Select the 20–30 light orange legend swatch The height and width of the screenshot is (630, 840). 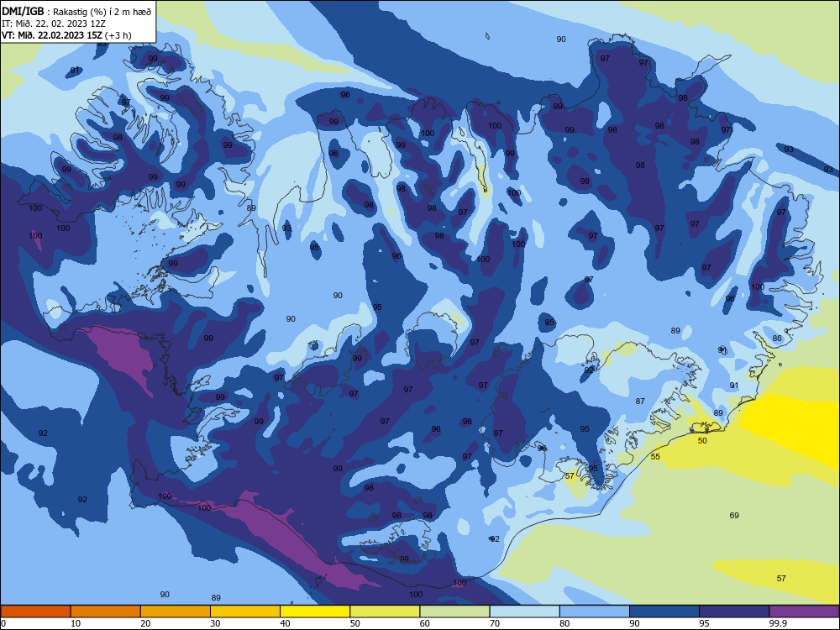click(176, 612)
